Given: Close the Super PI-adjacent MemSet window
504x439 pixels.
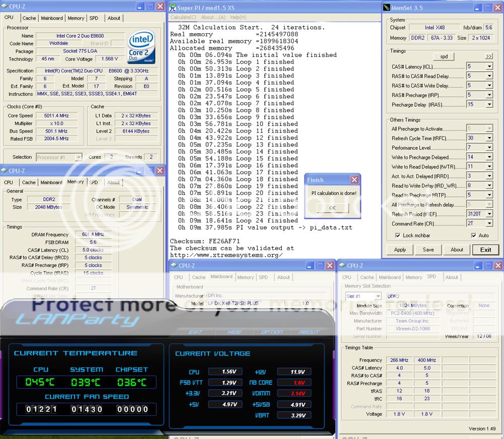Looking at the screenshot, I should 497,8.
